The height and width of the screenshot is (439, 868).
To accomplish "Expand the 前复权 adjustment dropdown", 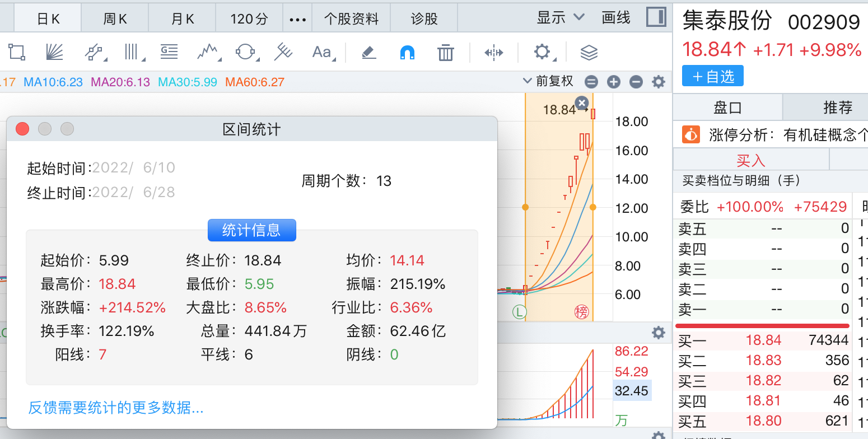I will (548, 81).
